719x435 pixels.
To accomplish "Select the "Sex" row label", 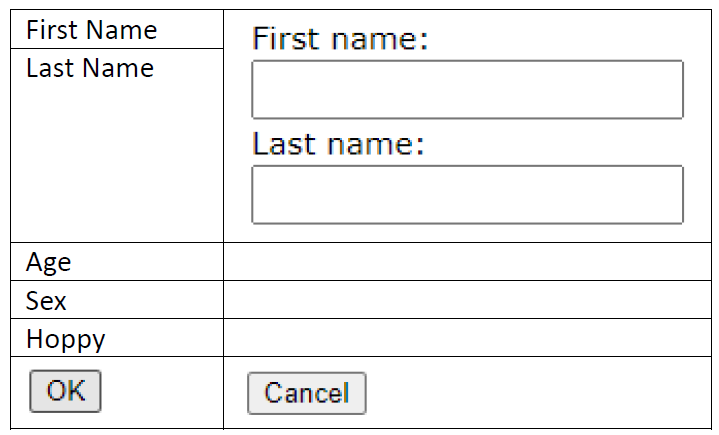I will (x=46, y=300).
